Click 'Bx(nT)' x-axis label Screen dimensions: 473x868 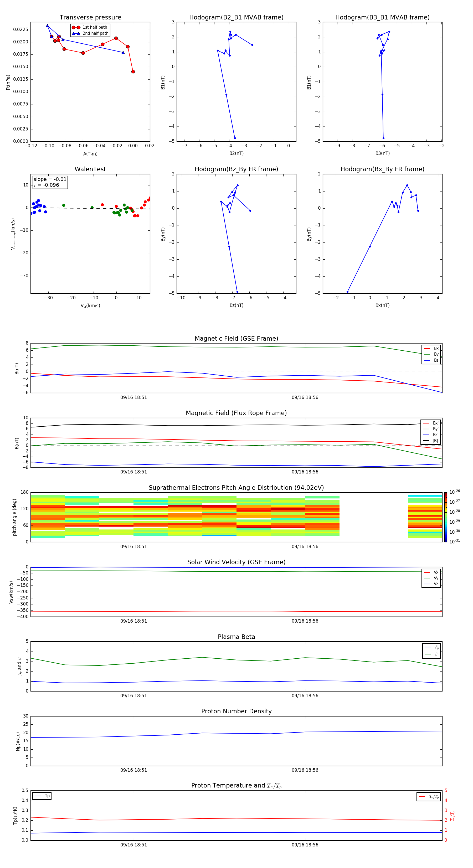pos(382,305)
